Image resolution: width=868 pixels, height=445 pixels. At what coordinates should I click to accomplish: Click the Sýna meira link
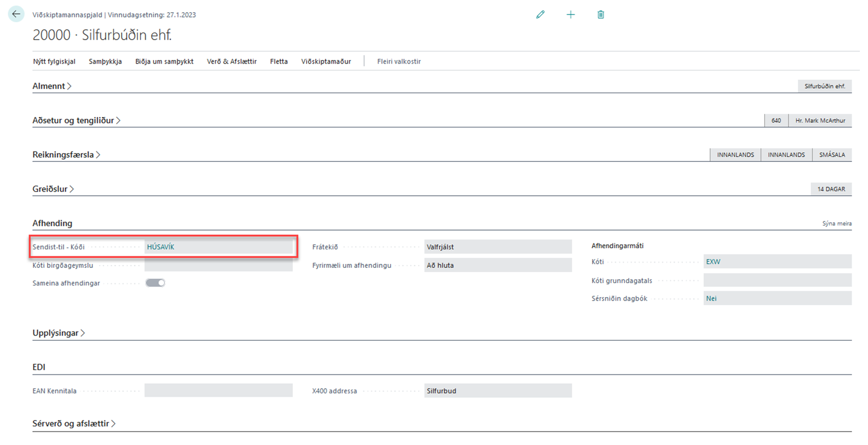[x=837, y=224]
